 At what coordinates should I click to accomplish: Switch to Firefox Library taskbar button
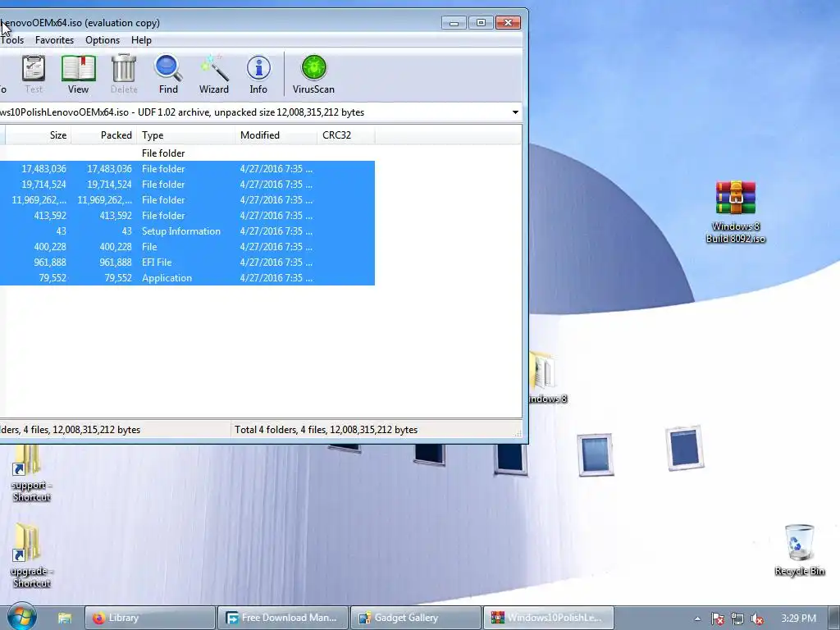(x=150, y=618)
